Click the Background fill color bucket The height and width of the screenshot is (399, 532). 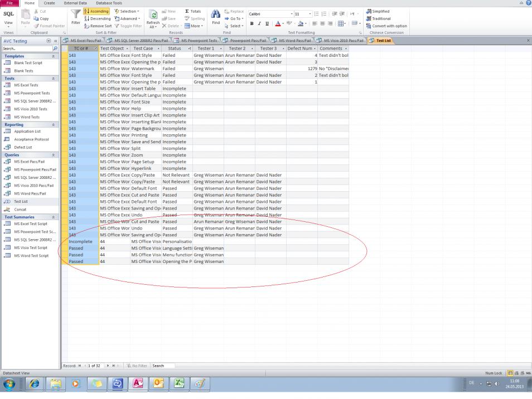pos(301,23)
